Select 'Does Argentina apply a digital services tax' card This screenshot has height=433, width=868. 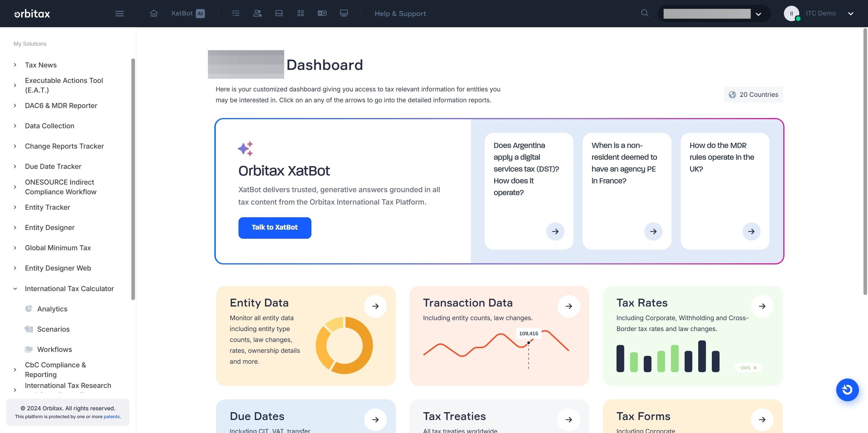click(x=529, y=191)
